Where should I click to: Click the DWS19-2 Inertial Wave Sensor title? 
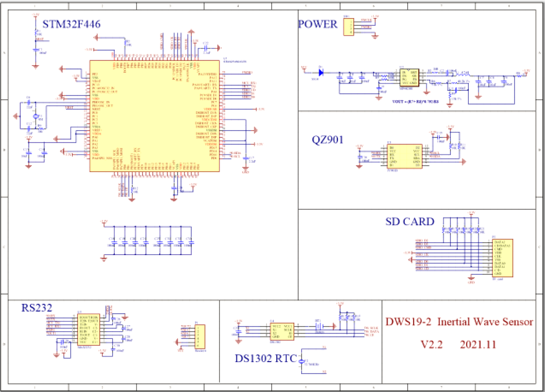459,322
